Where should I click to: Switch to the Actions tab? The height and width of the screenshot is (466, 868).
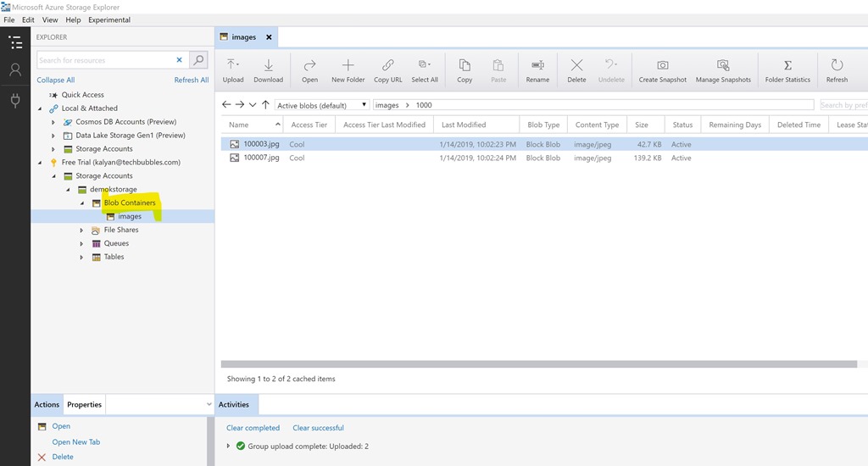coord(47,404)
